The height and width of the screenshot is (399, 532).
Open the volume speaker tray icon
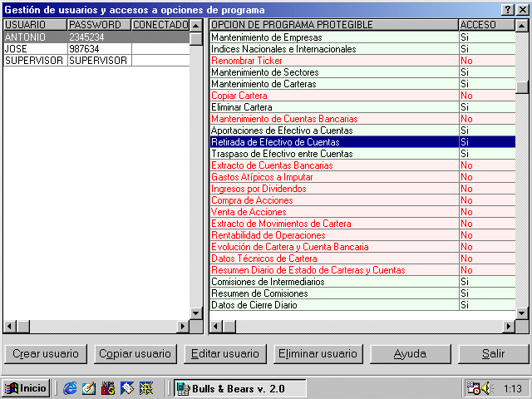(487, 388)
